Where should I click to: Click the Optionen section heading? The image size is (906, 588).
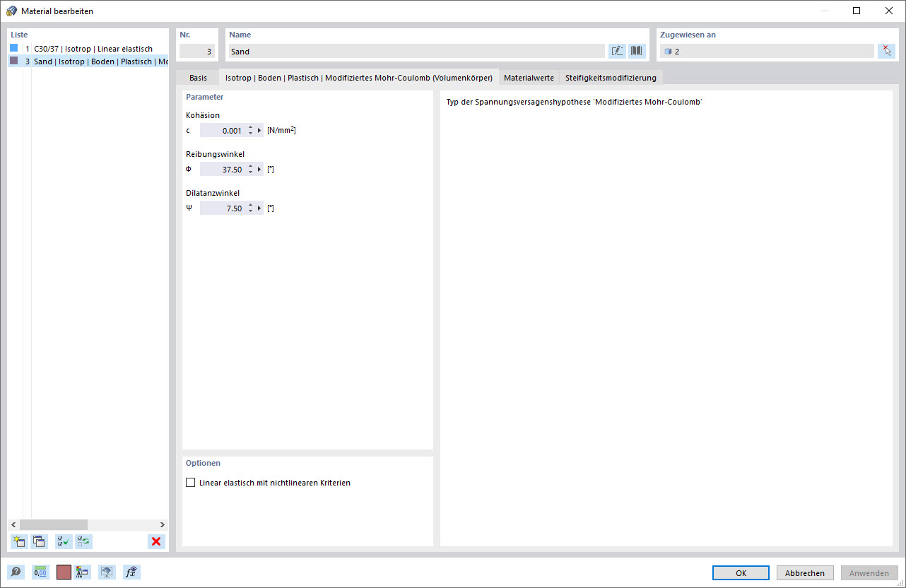[x=203, y=463]
